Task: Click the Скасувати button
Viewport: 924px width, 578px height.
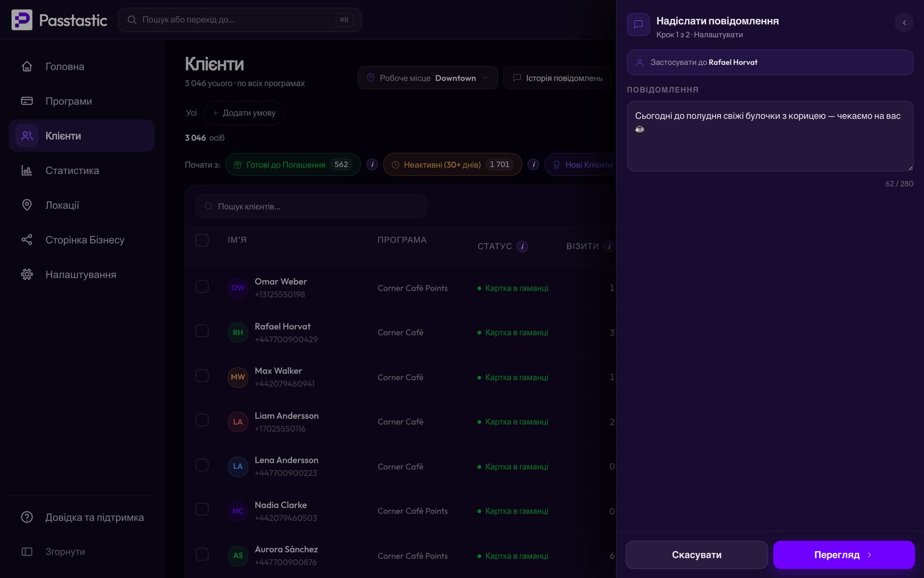Action: [x=697, y=555]
